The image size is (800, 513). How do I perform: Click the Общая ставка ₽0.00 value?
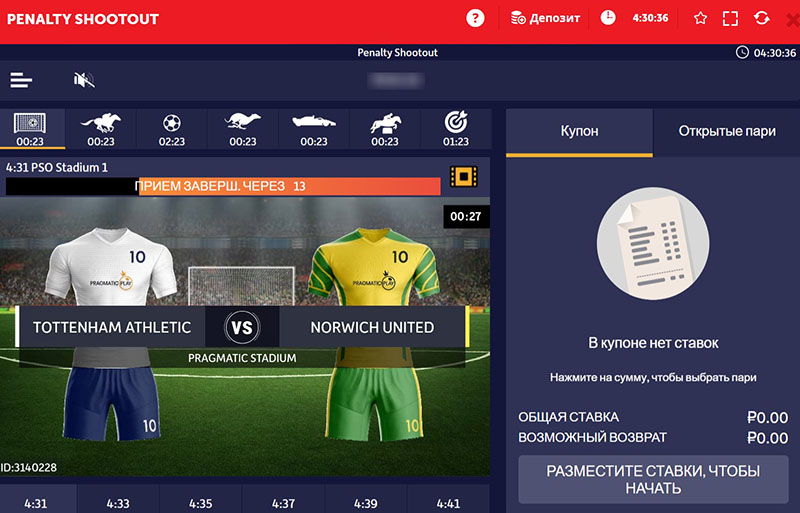click(x=767, y=418)
